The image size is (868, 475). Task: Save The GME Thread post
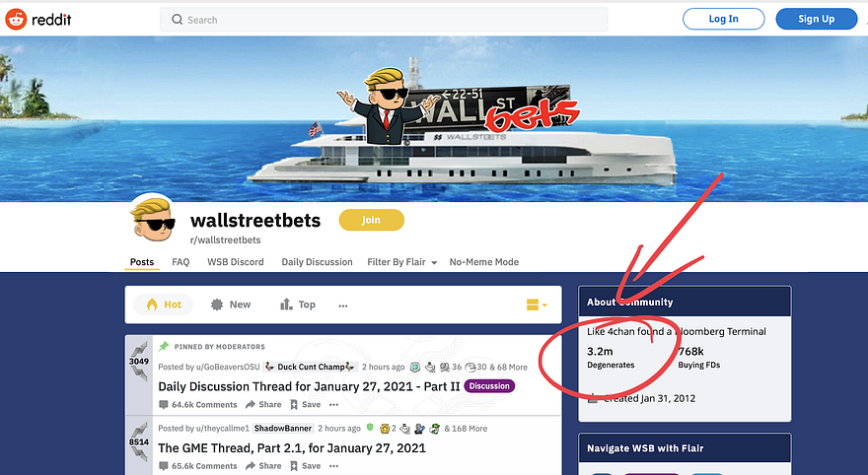tap(305, 466)
